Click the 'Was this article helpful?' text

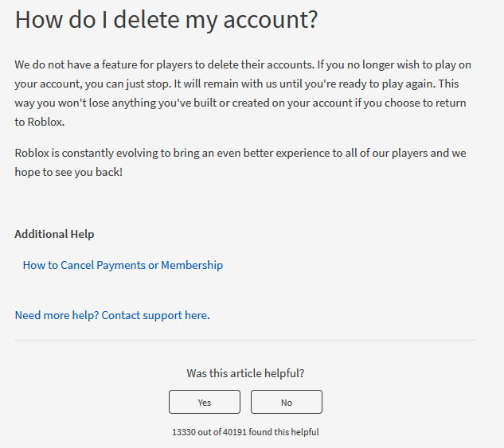(245, 373)
